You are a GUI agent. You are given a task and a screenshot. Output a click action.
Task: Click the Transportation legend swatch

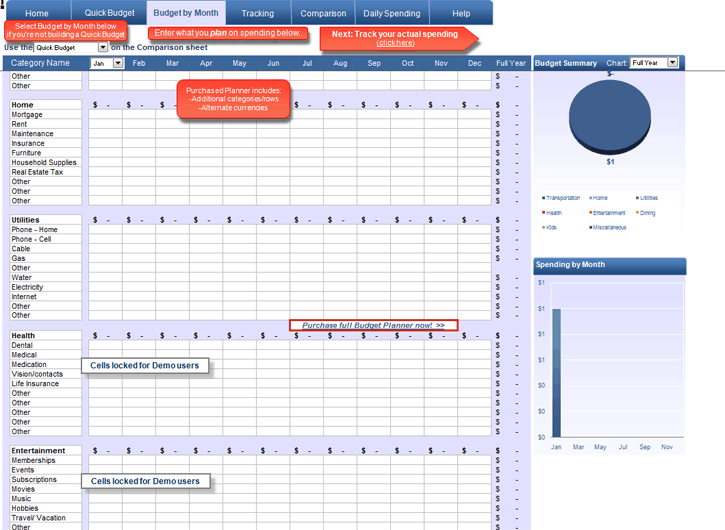[543, 198]
